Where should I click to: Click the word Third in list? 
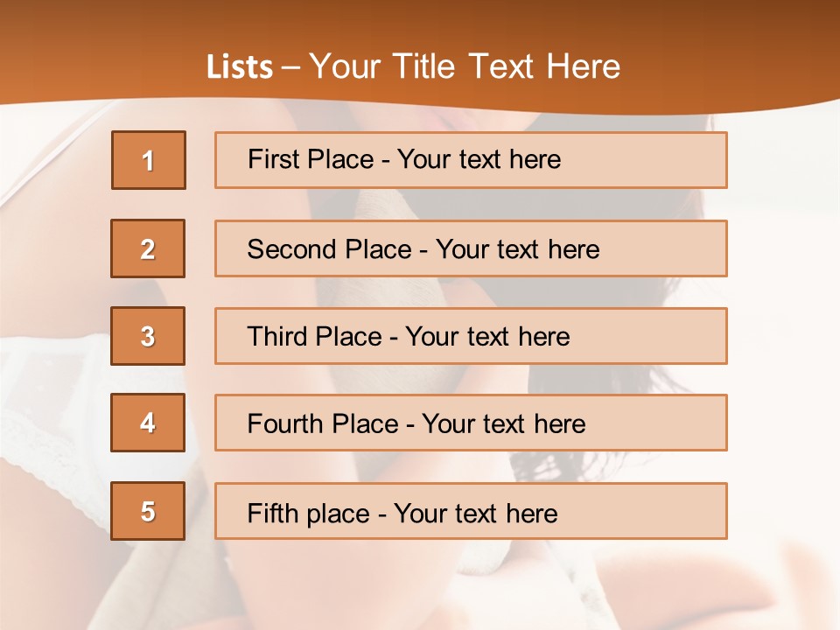(x=274, y=337)
